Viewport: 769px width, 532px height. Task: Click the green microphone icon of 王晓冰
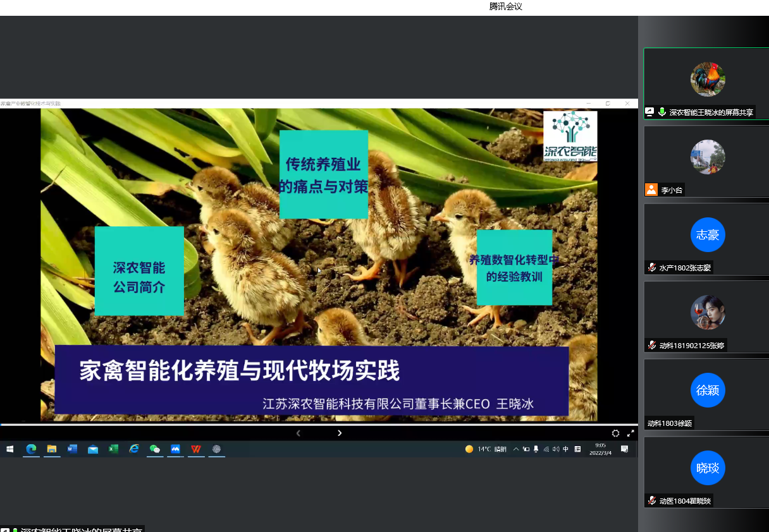pos(661,112)
